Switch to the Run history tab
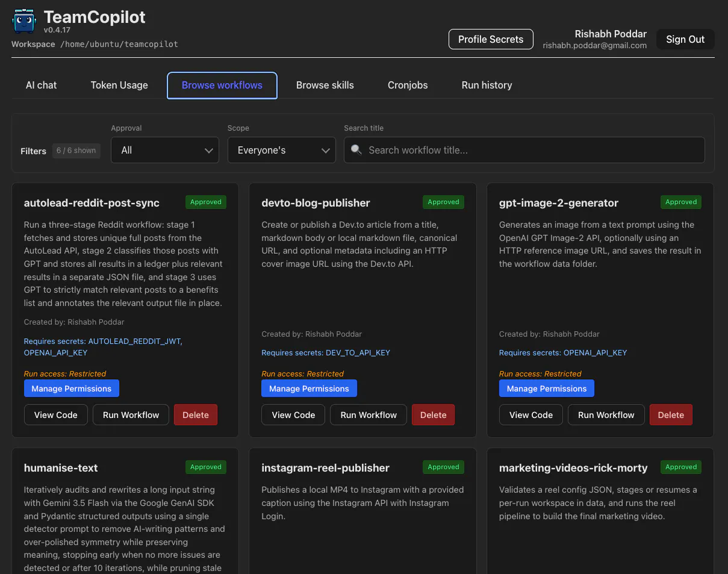 (x=487, y=85)
